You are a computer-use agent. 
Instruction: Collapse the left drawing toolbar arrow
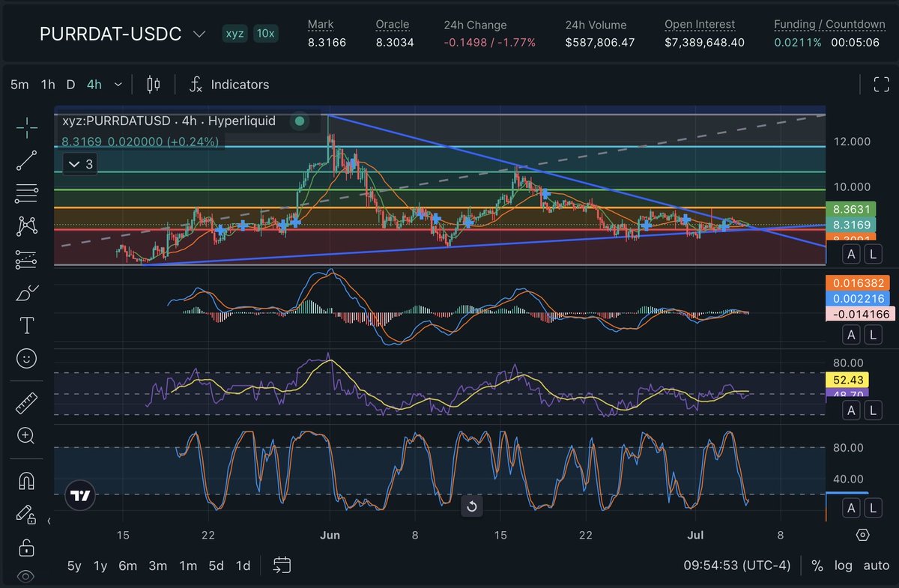[49, 521]
